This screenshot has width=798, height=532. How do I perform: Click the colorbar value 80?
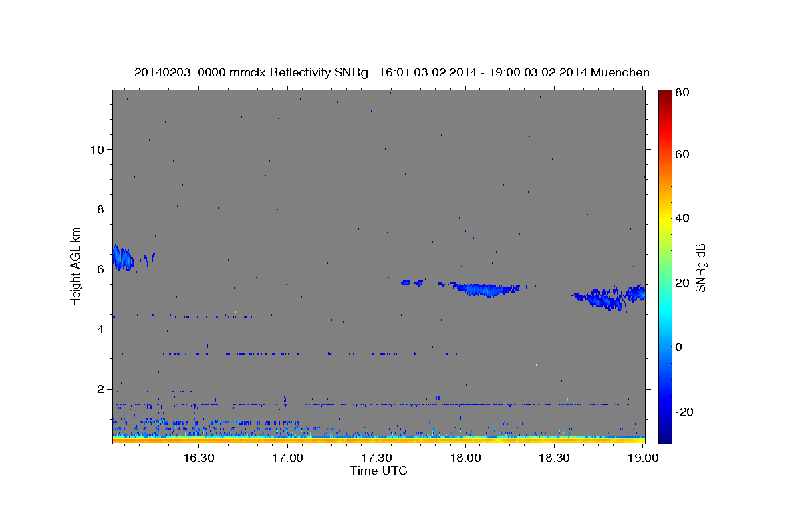coord(684,93)
